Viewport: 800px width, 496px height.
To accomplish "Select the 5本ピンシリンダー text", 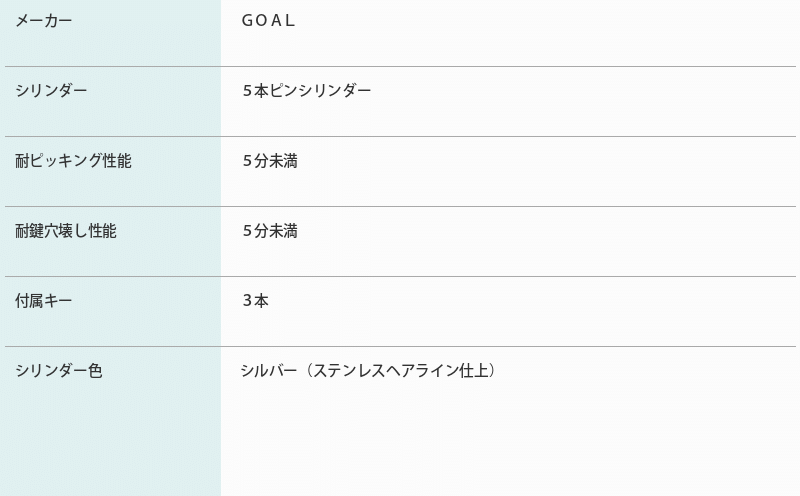I will [x=307, y=90].
